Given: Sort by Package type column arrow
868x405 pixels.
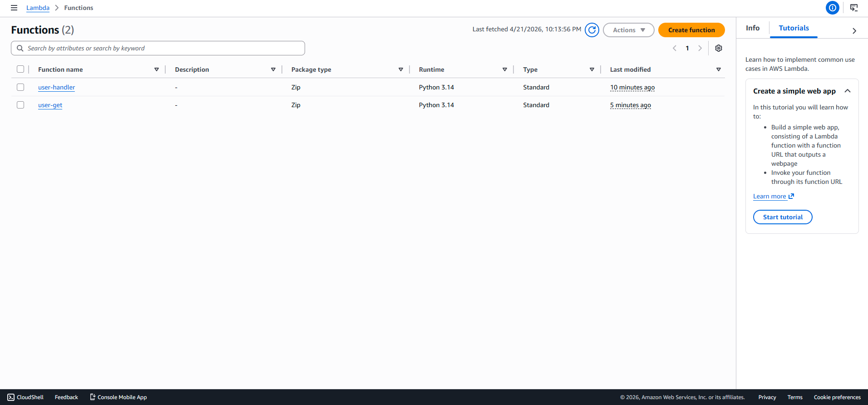Looking at the screenshot, I should (x=401, y=69).
